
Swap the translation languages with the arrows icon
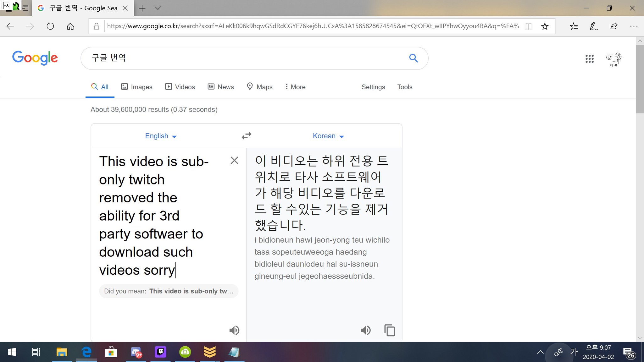point(246,136)
